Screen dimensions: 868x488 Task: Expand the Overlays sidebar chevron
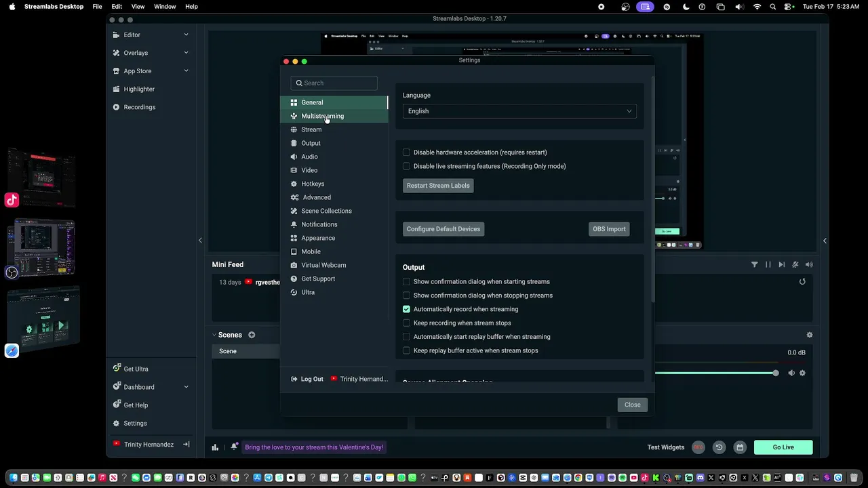pos(186,53)
